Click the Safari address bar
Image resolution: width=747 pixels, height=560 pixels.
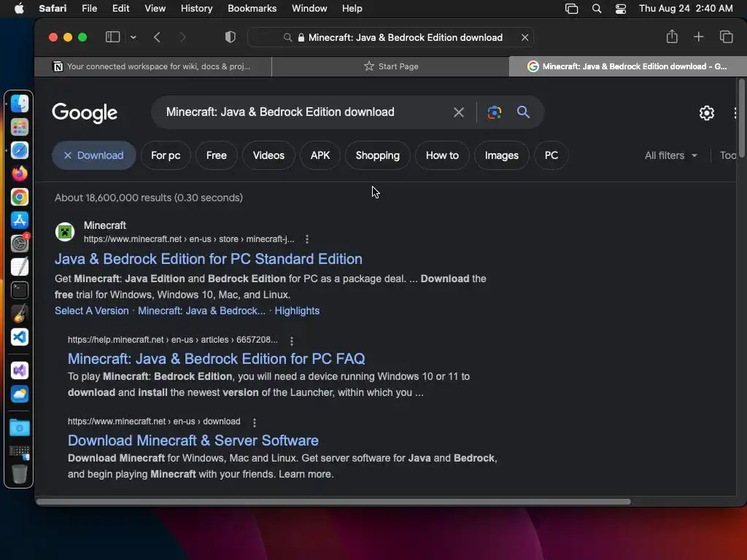[391, 37]
